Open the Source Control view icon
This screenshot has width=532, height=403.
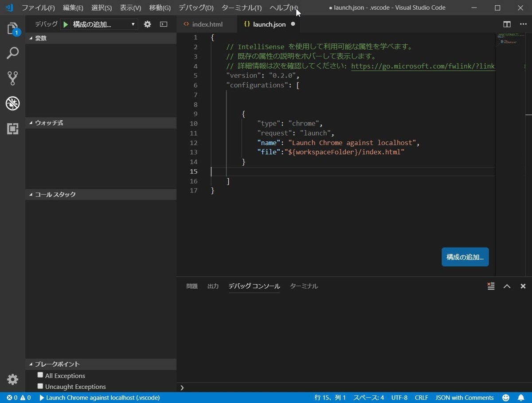click(12, 78)
